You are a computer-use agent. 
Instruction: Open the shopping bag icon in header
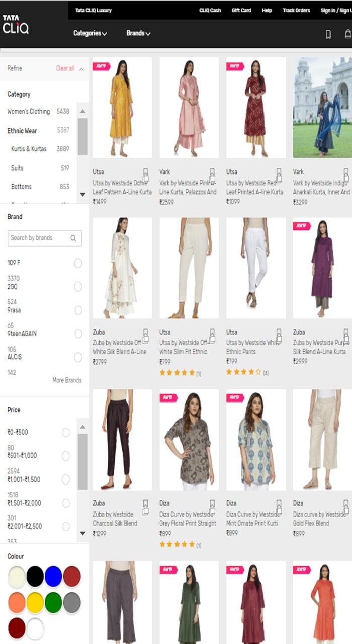[348, 34]
